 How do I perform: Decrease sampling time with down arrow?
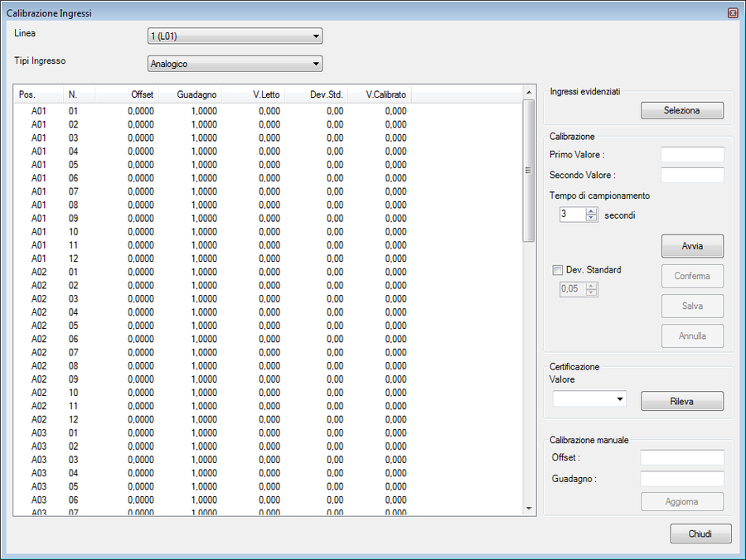591,218
